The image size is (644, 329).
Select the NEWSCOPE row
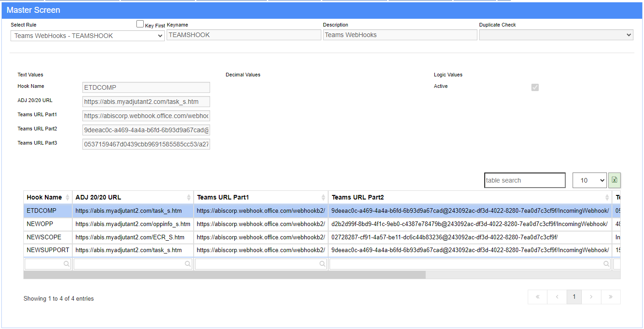click(322, 237)
